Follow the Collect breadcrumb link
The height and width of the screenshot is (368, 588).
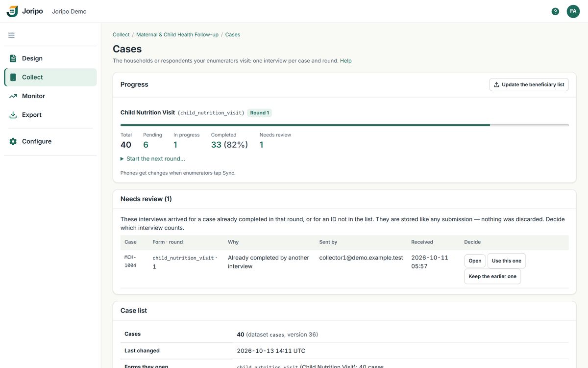[121, 35]
